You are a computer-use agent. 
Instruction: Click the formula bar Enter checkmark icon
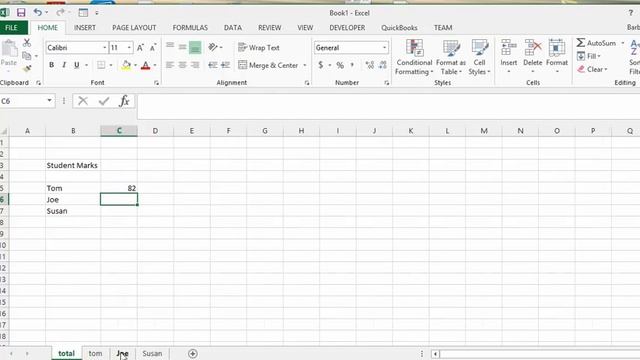point(104,101)
